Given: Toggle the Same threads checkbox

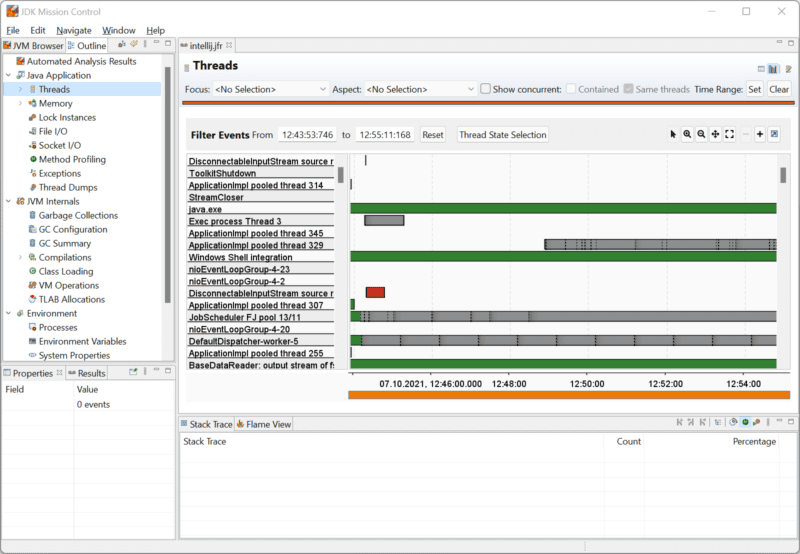Looking at the screenshot, I should click(x=629, y=89).
